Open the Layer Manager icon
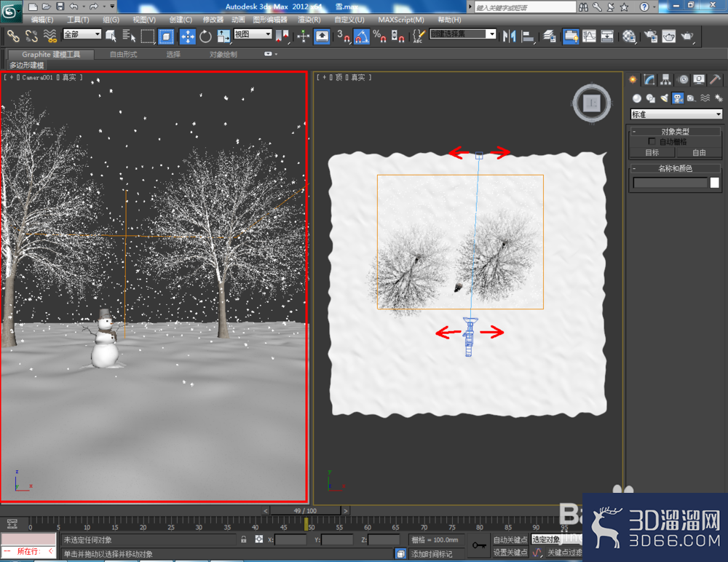 pos(550,36)
